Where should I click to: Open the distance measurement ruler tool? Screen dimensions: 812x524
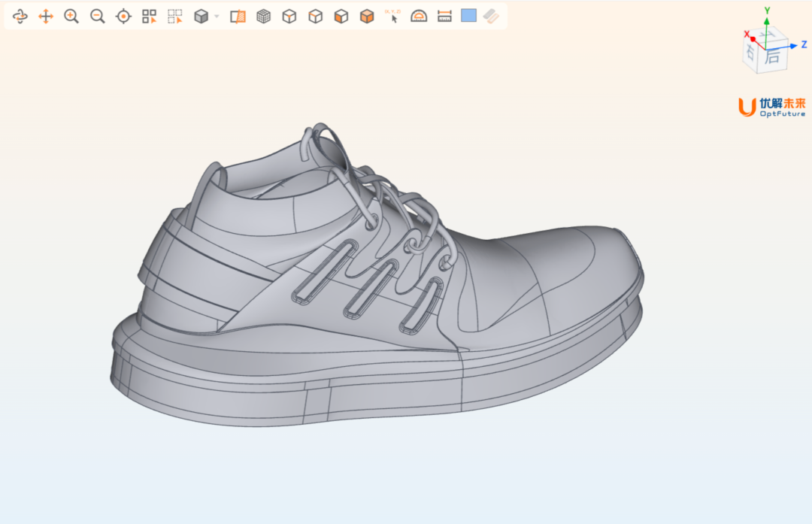444,17
